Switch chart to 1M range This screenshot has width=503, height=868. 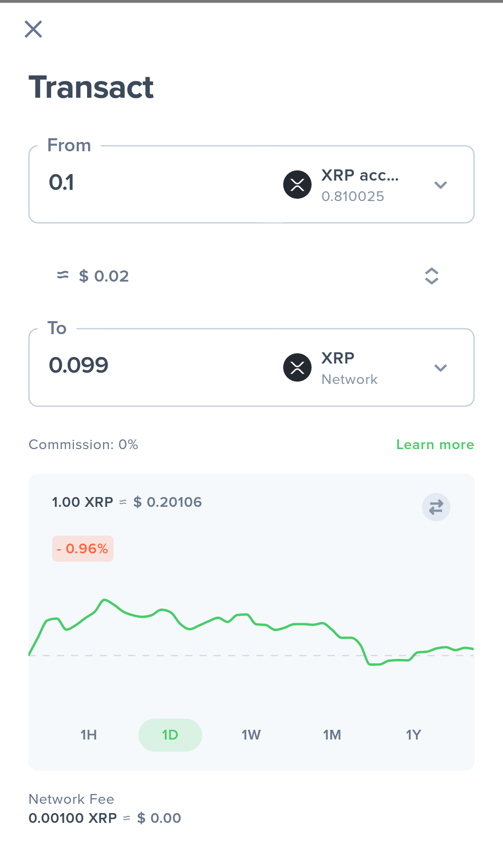(x=332, y=735)
